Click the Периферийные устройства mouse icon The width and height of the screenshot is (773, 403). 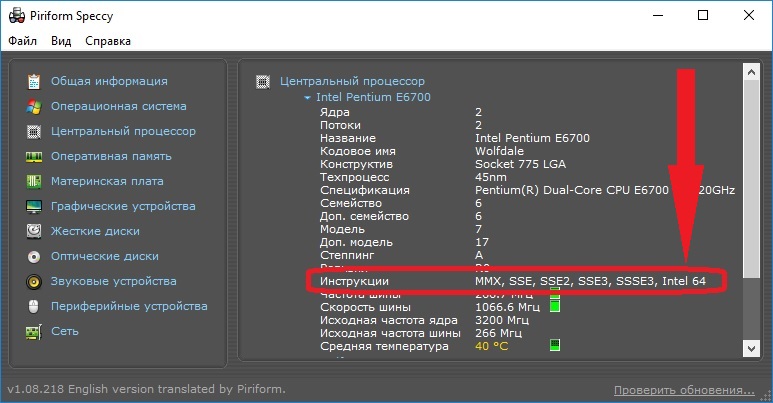point(34,307)
